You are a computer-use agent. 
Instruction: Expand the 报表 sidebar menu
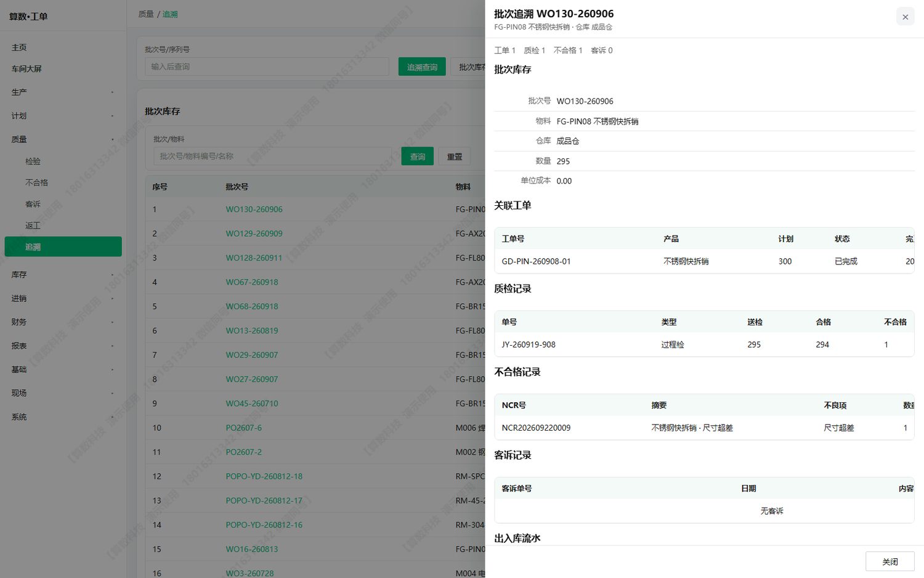click(63, 346)
